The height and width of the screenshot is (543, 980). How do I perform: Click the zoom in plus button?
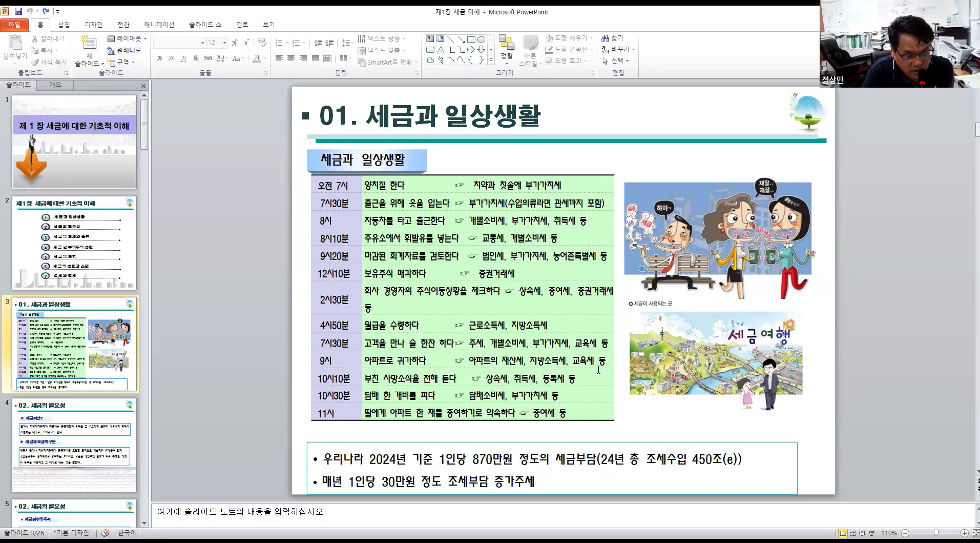point(964,533)
